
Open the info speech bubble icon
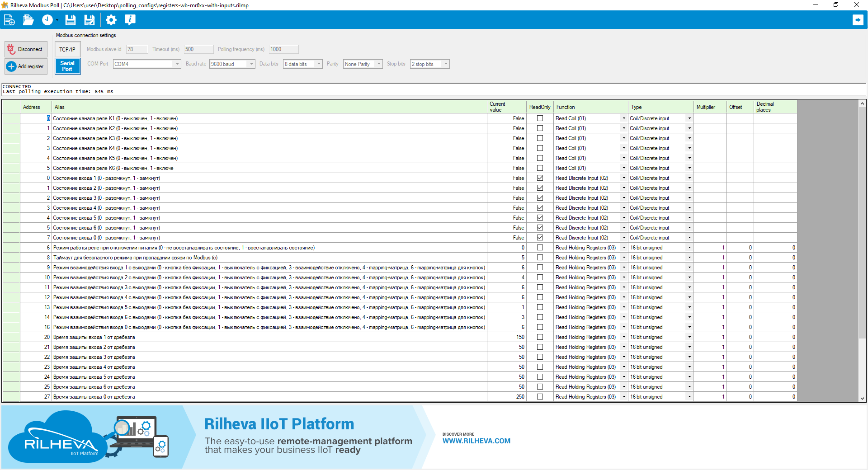point(130,20)
